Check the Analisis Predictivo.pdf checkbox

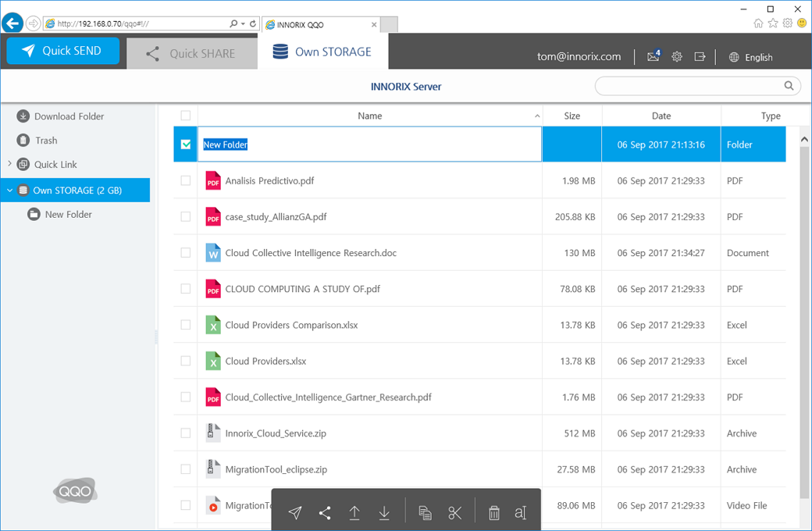coord(186,180)
